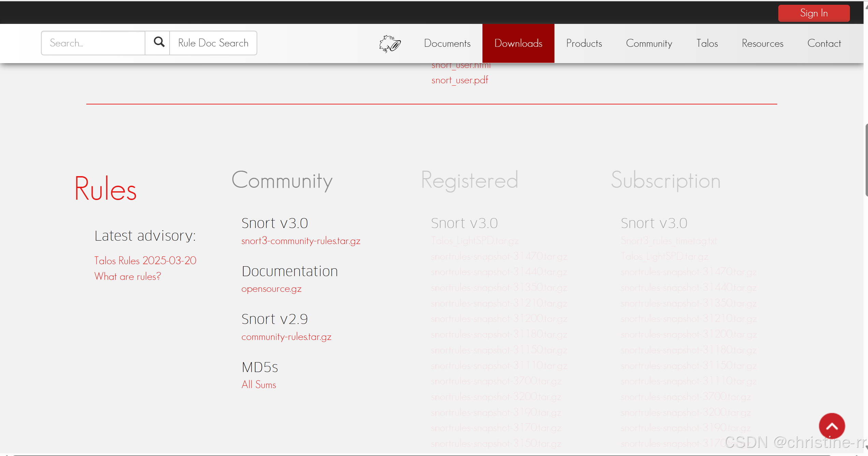Click inside the Search text field
The image size is (868, 456).
click(x=93, y=43)
